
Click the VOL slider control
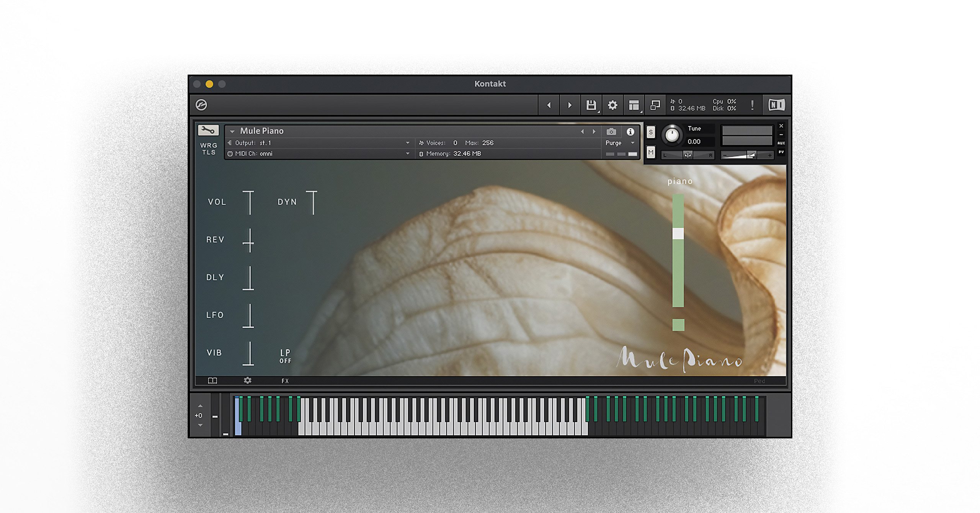click(248, 202)
